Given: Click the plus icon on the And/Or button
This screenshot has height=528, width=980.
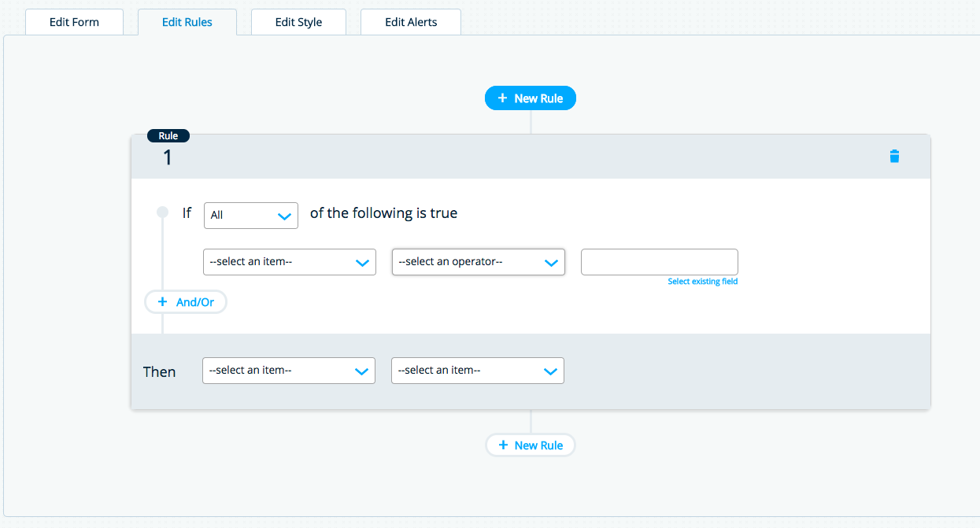Looking at the screenshot, I should point(163,302).
